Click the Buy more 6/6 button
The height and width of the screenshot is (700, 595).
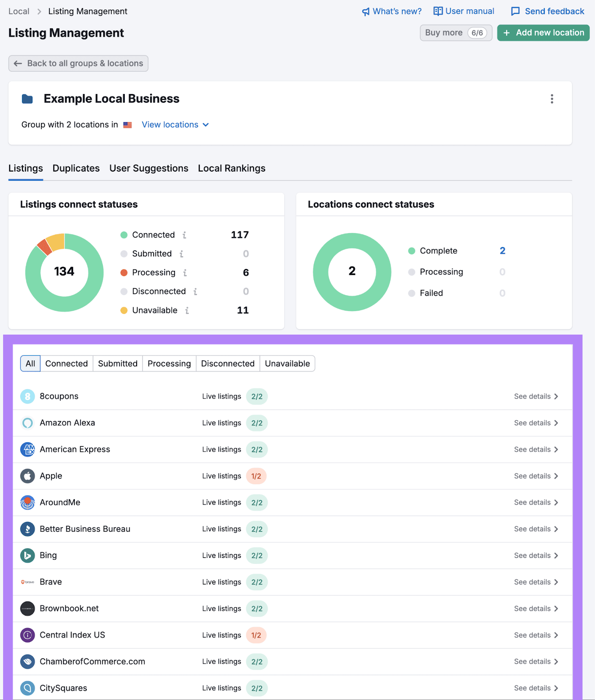[456, 33]
